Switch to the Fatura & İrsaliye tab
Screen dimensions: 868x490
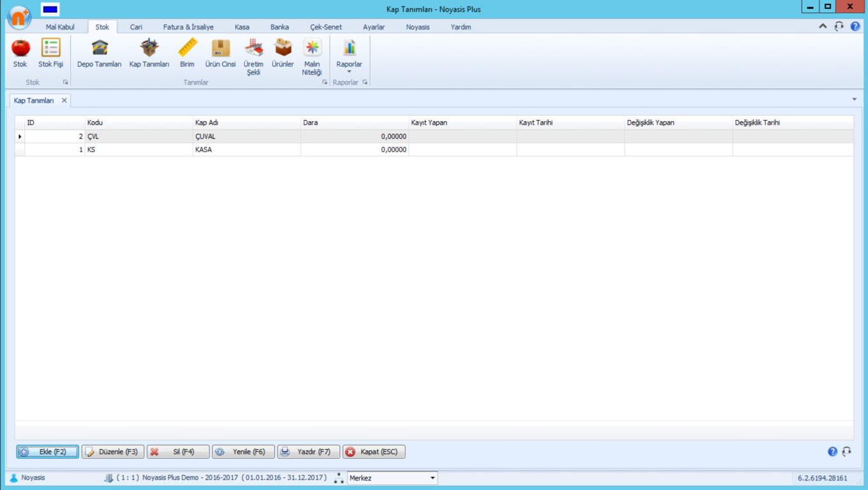(188, 27)
